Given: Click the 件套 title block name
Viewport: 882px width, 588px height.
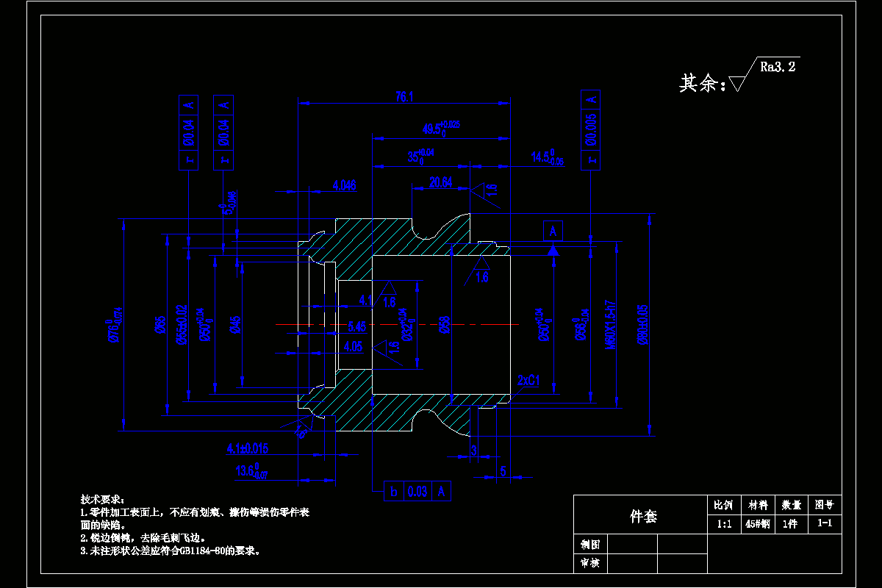Looking at the screenshot, I should 644,517.
